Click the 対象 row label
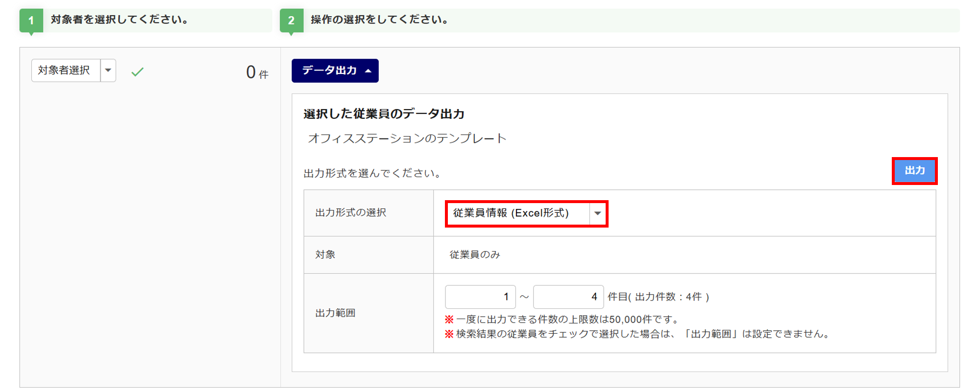The height and width of the screenshot is (392, 980). 325,254
